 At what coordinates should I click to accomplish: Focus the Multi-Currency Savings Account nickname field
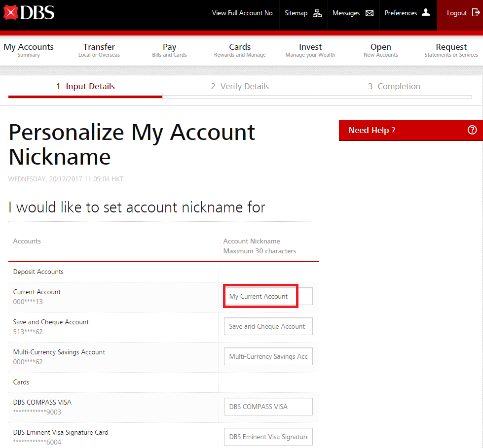268,356
